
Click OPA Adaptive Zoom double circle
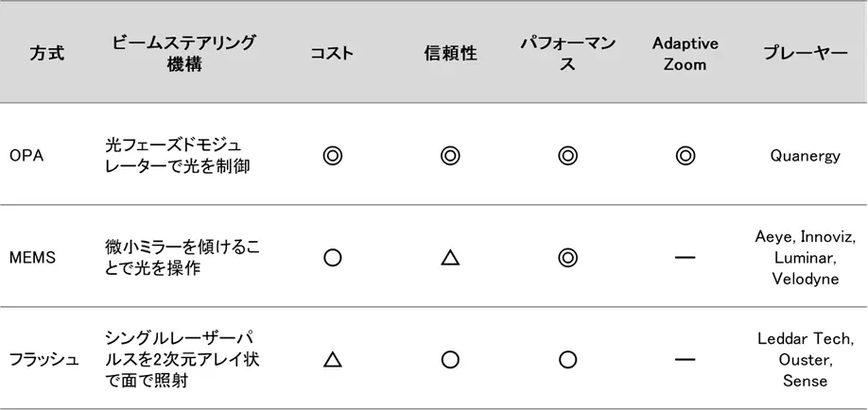pos(685,157)
